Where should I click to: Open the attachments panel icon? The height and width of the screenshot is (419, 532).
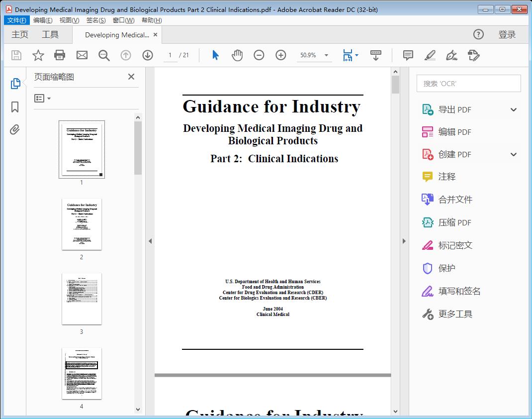click(x=14, y=129)
